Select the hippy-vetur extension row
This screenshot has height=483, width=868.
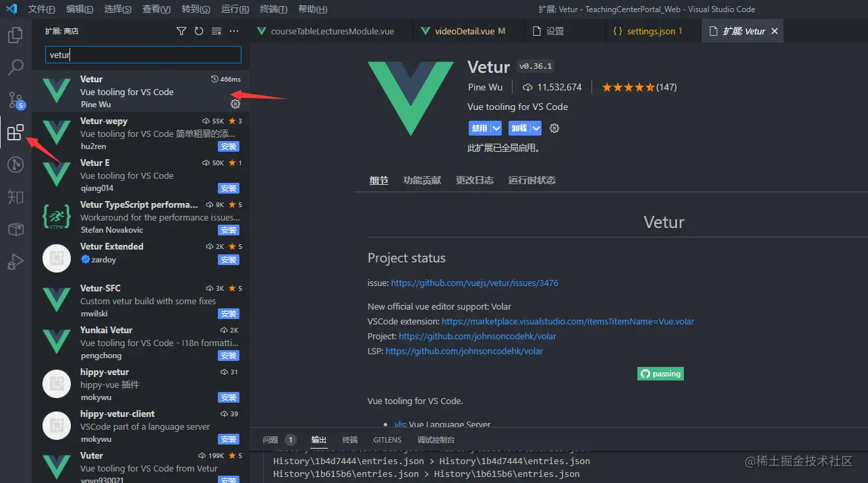(x=140, y=385)
